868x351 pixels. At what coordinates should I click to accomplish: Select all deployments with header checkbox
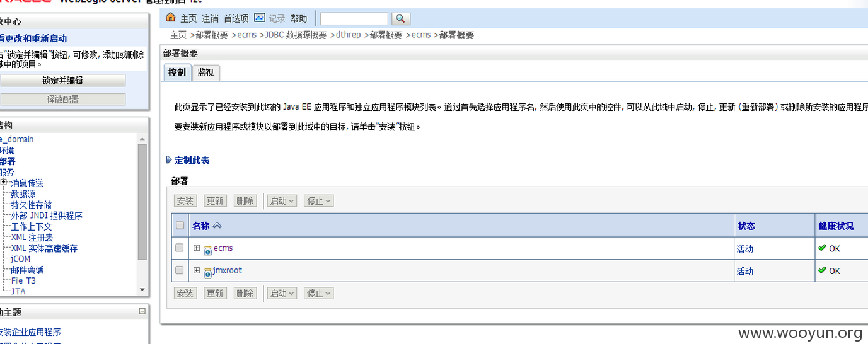pos(180,226)
